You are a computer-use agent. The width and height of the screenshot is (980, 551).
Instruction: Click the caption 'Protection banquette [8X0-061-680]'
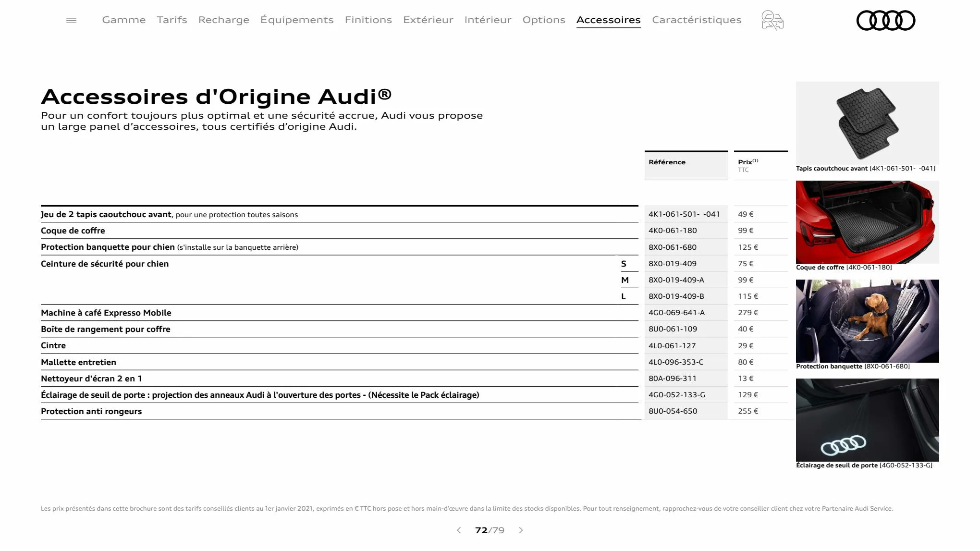(853, 367)
